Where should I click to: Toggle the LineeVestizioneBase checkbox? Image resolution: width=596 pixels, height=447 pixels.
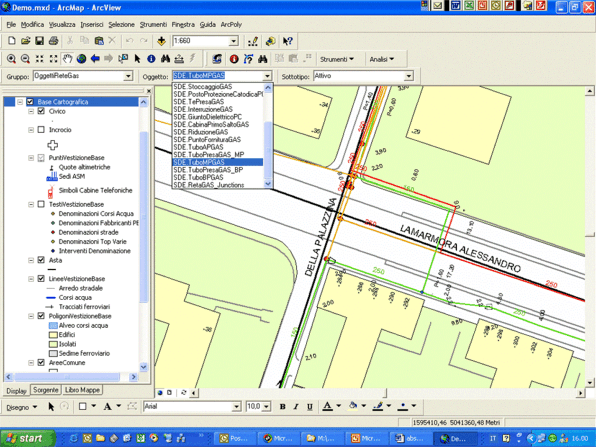coord(41,279)
